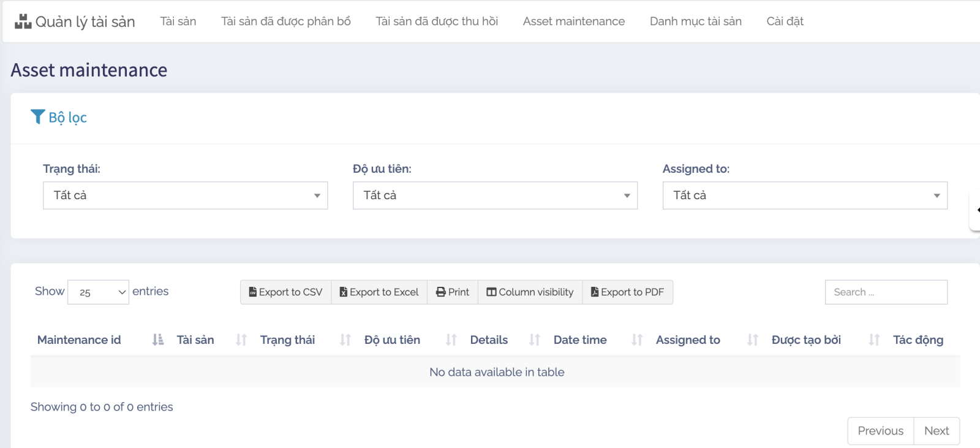This screenshot has width=980, height=448.
Task: Toggle sort icon next to Trạng thái column
Action: tap(345, 340)
